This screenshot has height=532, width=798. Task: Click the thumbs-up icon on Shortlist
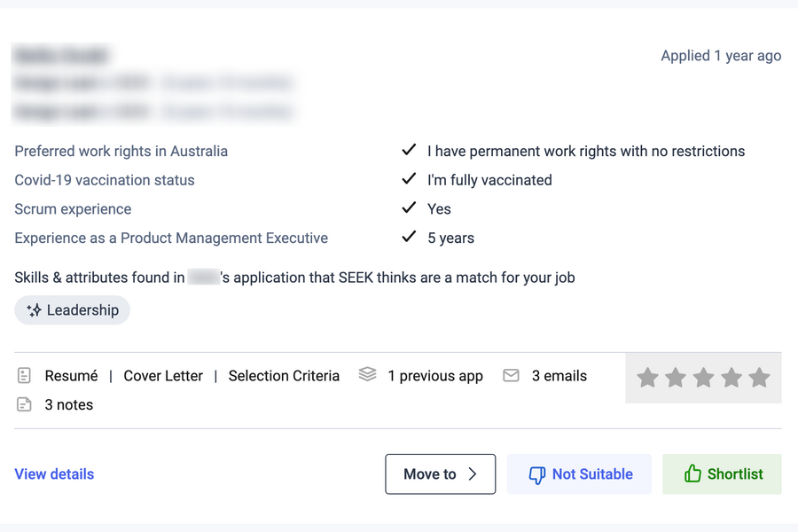click(x=692, y=474)
